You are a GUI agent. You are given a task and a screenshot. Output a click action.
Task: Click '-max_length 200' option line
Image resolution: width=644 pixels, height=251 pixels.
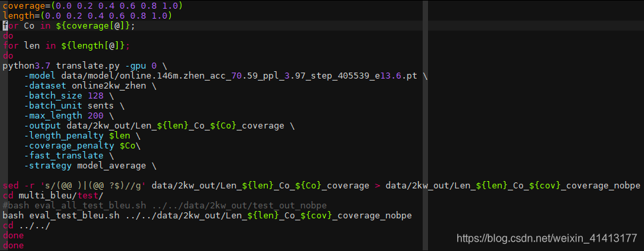tap(69, 116)
